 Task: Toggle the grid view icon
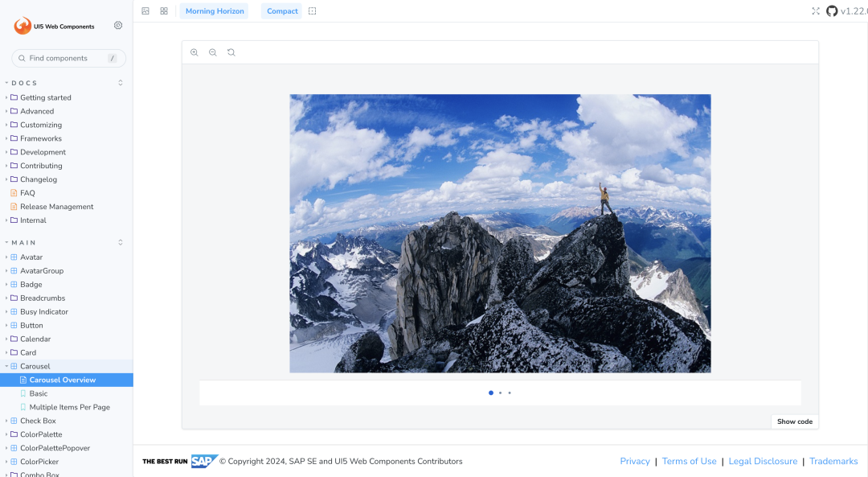click(164, 11)
